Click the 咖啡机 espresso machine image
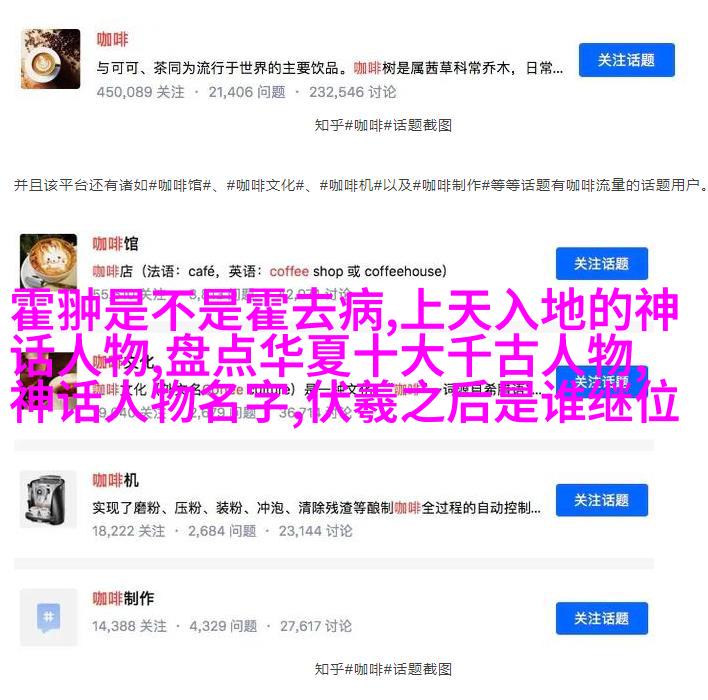Viewport: 708px width, 700px height. pyautogui.click(x=48, y=499)
